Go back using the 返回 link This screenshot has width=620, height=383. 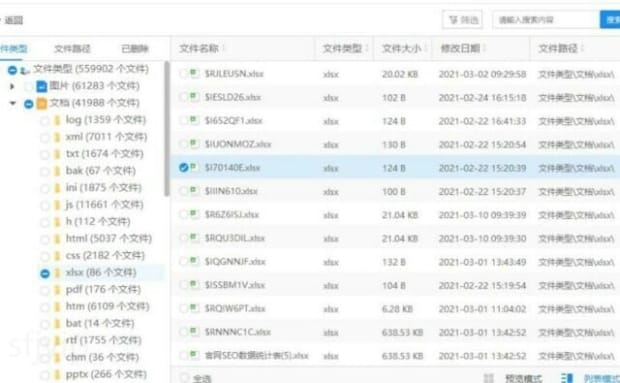click(13, 20)
